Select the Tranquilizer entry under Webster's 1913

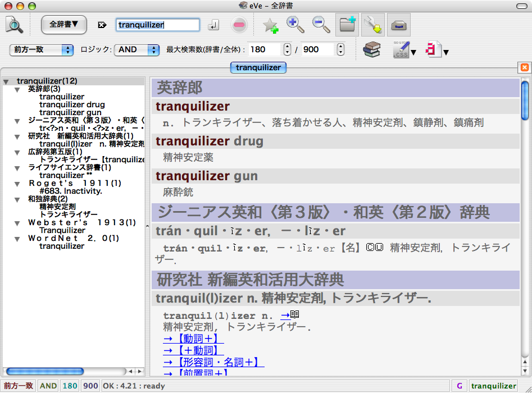click(x=62, y=231)
